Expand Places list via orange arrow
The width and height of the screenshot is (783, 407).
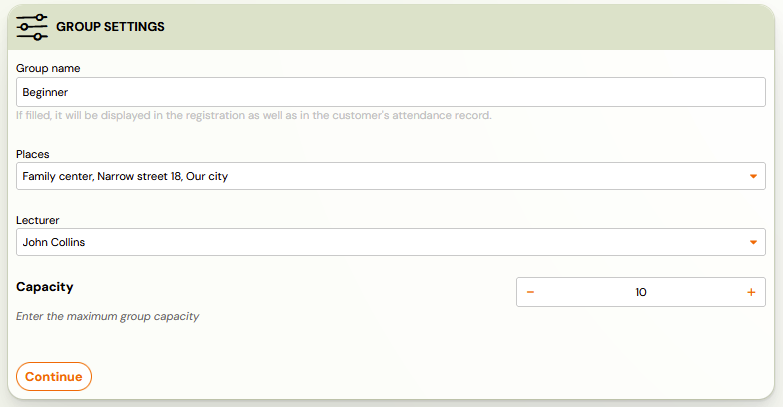click(x=754, y=176)
